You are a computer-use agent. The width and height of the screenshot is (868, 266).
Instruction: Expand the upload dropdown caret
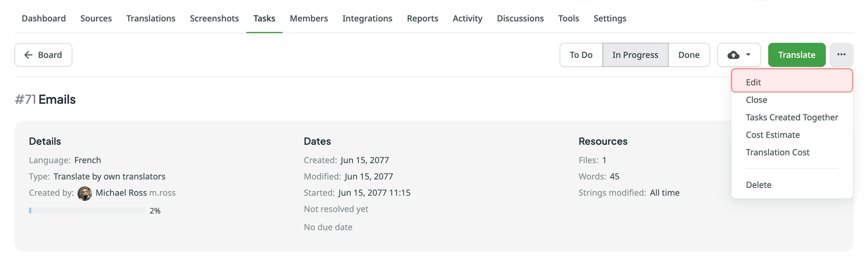(x=748, y=55)
